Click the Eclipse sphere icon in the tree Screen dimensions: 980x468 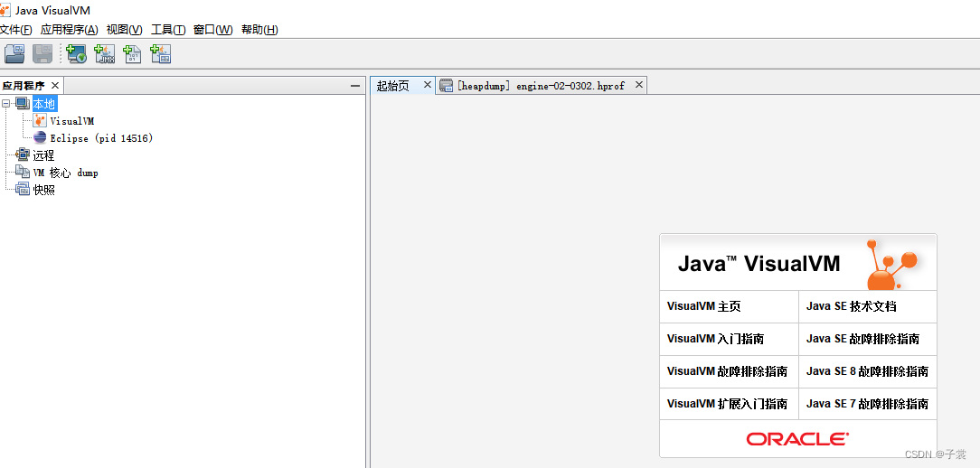40,138
